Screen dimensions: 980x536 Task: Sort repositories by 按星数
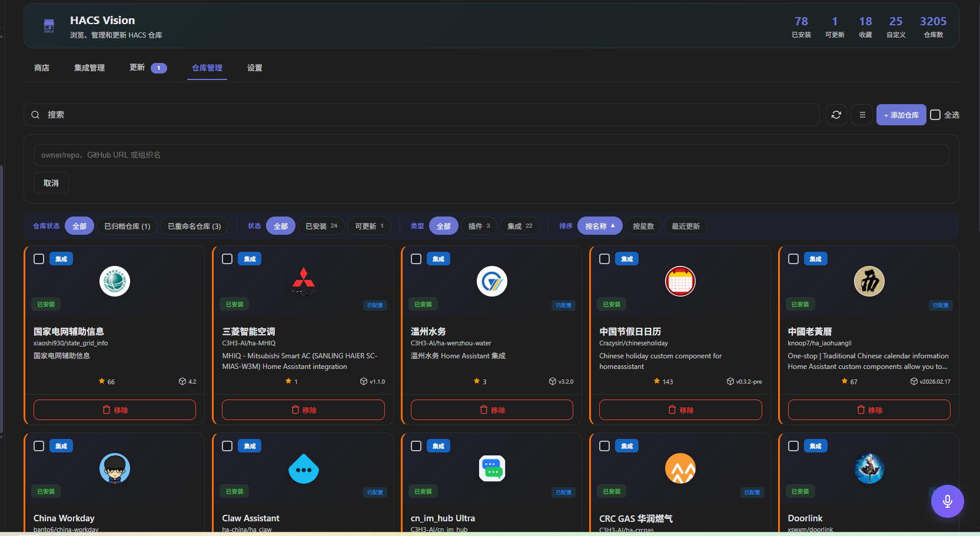(x=643, y=226)
